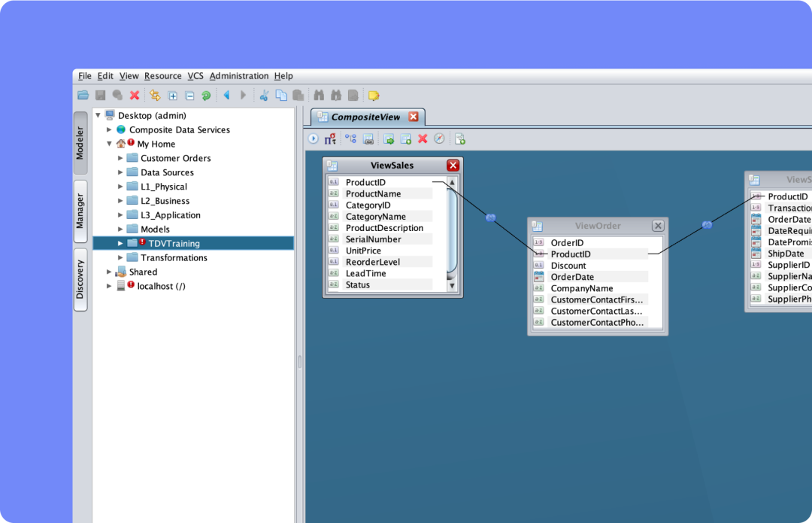Click the Expand All plus-box toolbar icon
The image size is (812, 523).
pos(172,96)
